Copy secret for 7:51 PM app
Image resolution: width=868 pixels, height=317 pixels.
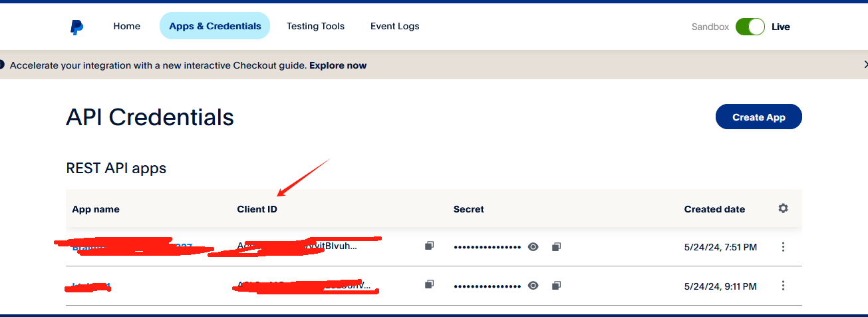pyautogui.click(x=556, y=247)
